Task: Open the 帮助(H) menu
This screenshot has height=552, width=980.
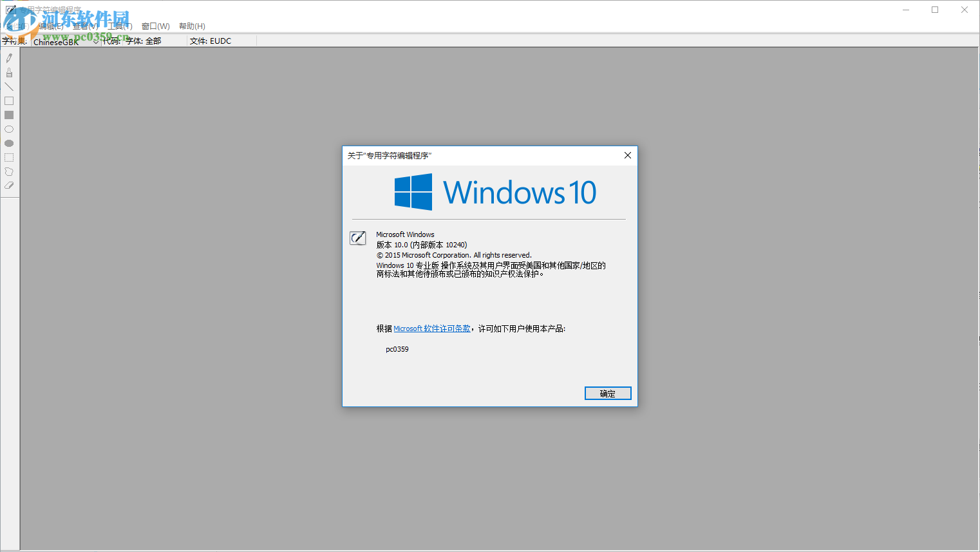Action: (192, 26)
